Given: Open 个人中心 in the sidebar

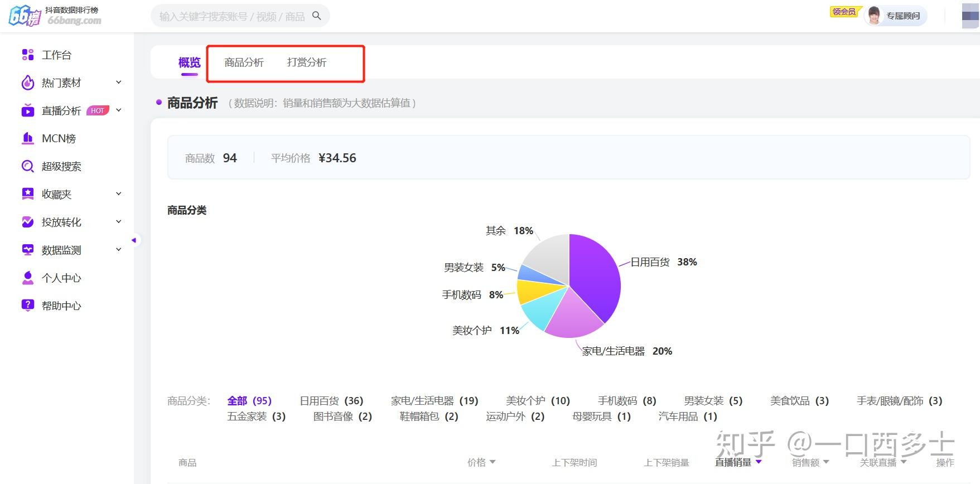Looking at the screenshot, I should tap(61, 278).
